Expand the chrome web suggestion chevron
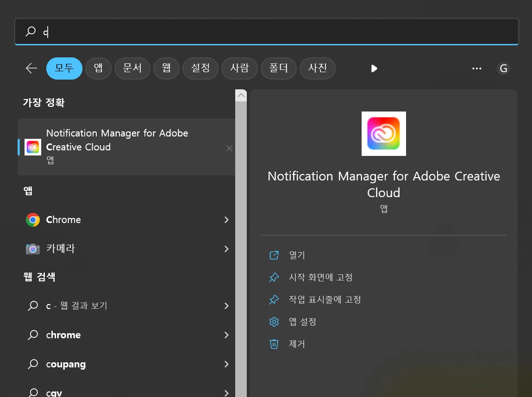The width and height of the screenshot is (532, 397). point(226,335)
